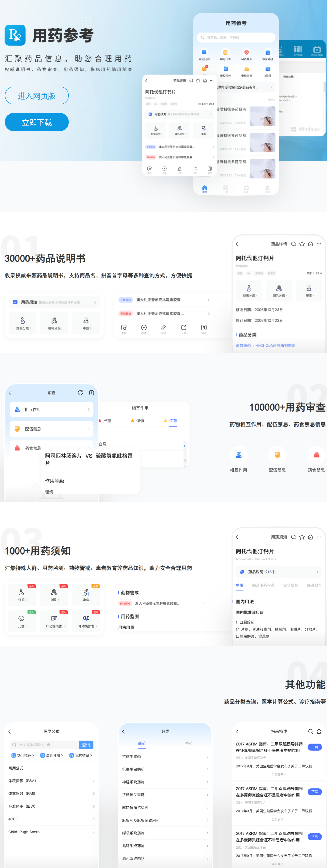
Task: Click the 进入网页版 button
Action: [37, 96]
